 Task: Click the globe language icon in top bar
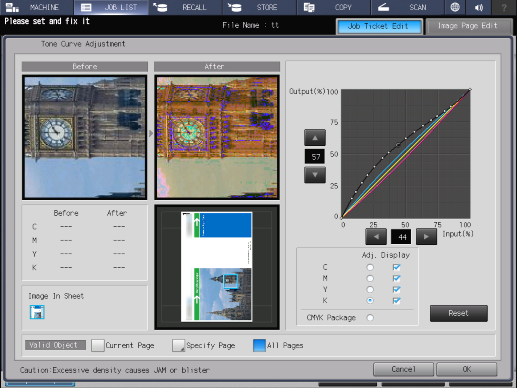pyautogui.click(x=455, y=7)
